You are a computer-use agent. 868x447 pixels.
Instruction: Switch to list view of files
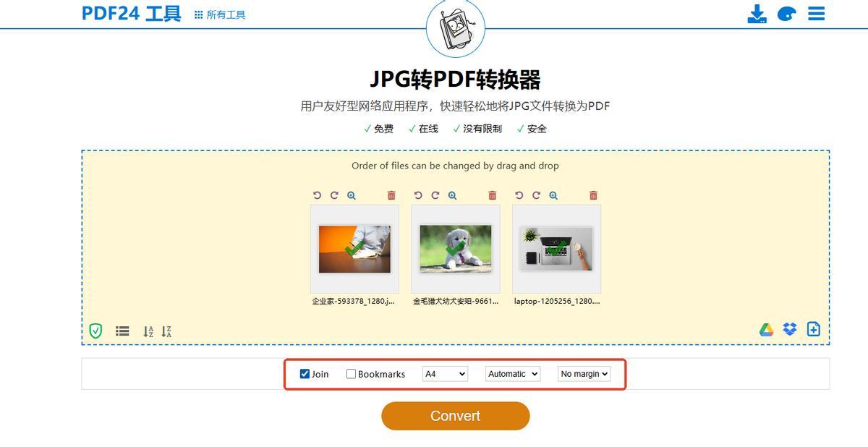click(122, 331)
